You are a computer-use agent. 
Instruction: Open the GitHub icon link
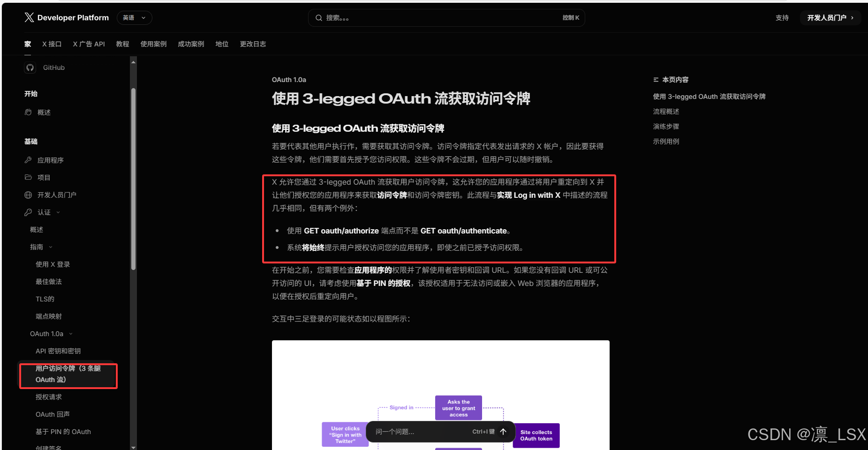(30, 67)
